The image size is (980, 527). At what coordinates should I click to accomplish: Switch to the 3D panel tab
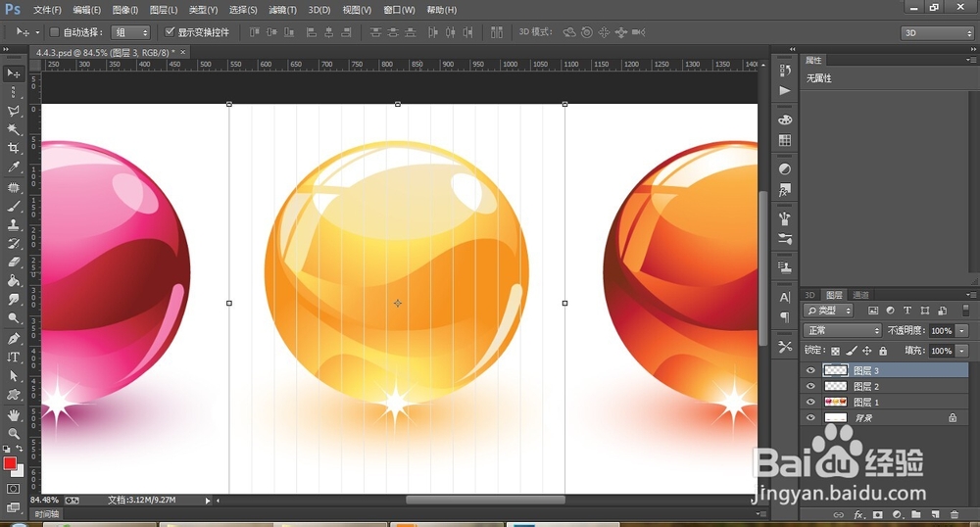point(810,295)
